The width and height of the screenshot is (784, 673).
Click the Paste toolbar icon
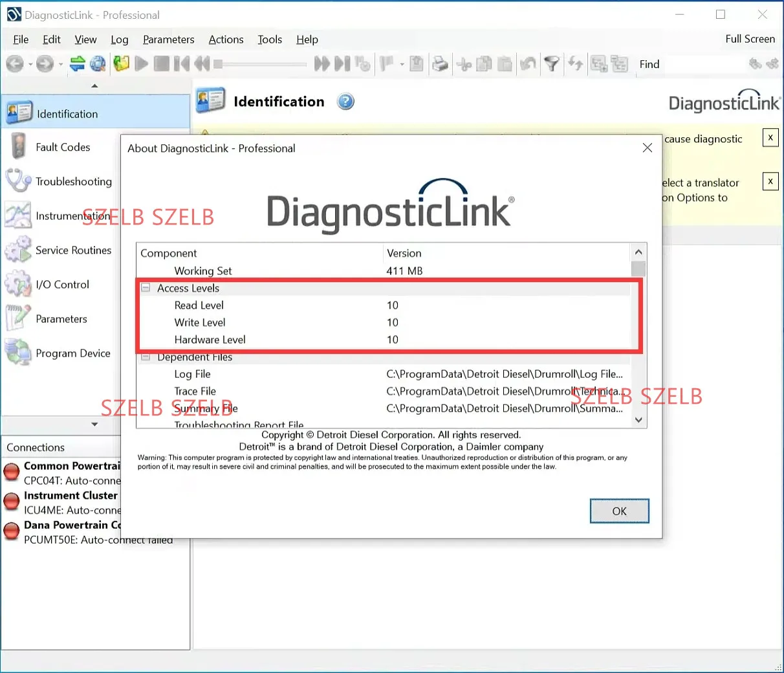coord(505,63)
